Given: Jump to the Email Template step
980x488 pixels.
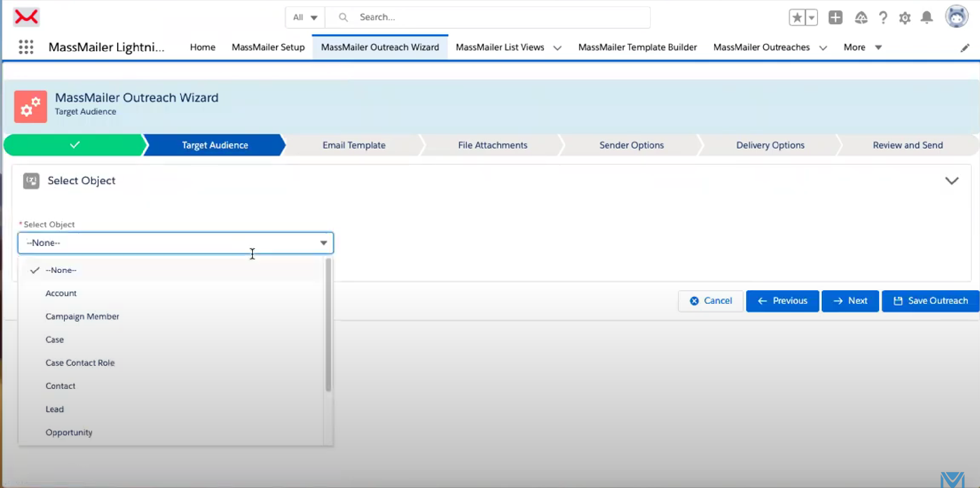Looking at the screenshot, I should click(x=354, y=145).
